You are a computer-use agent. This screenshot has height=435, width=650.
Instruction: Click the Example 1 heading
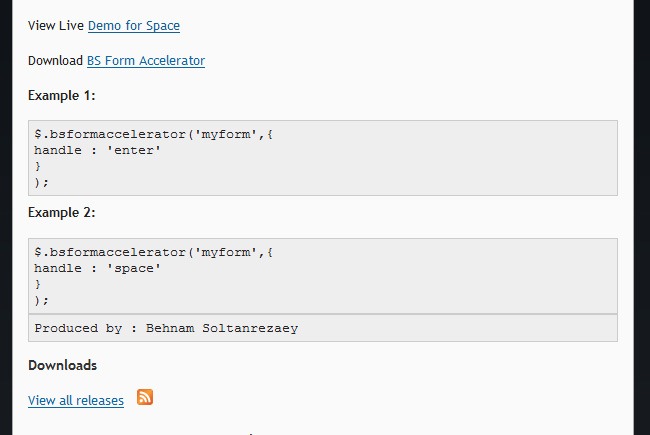click(x=62, y=95)
